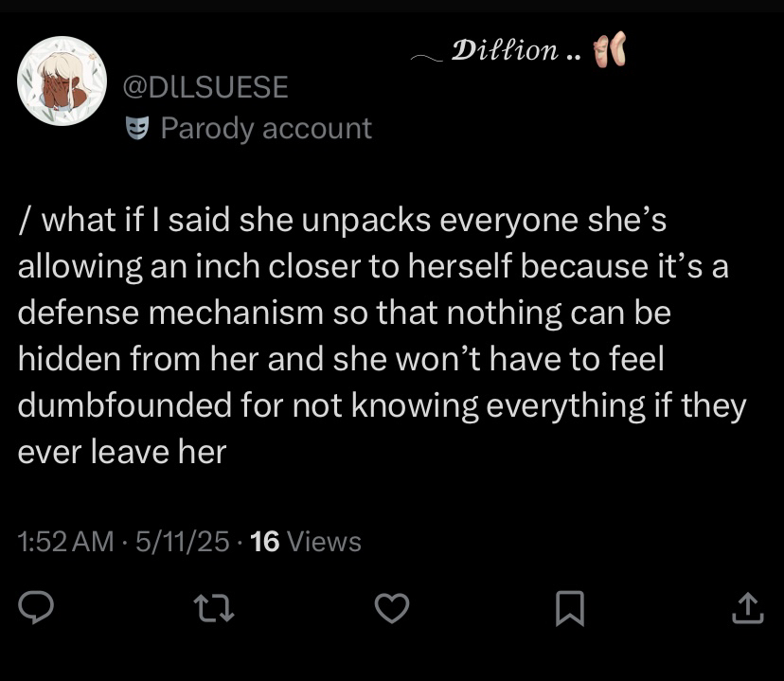Visit the @DILSUESE handle
Image resolution: width=784 pixels, height=681 pixels.
pos(205,87)
